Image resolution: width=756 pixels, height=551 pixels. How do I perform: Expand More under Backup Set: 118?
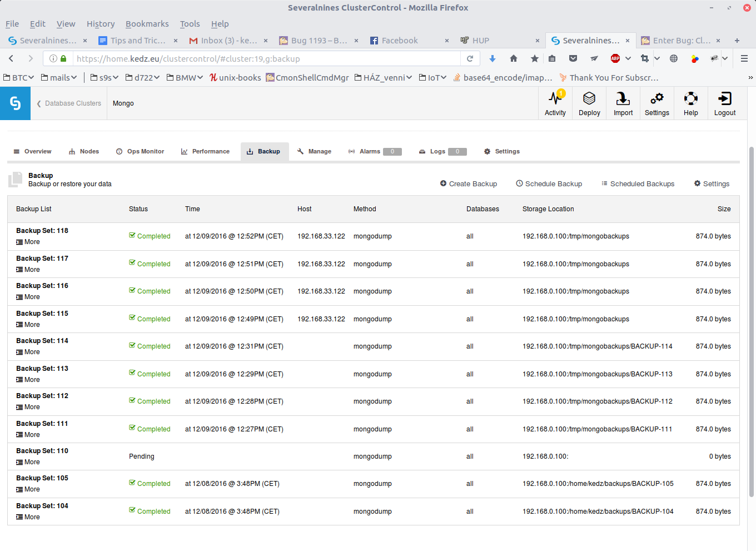pyautogui.click(x=28, y=242)
